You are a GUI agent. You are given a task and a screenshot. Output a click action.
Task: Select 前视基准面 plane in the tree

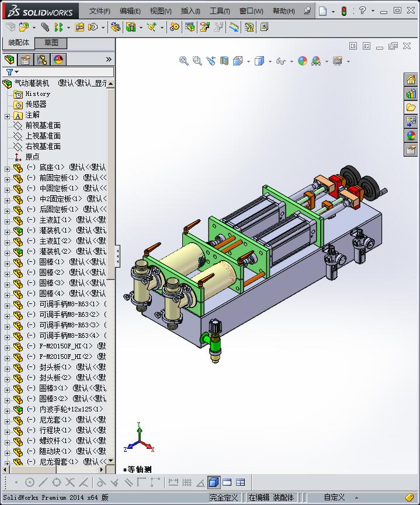coord(43,125)
